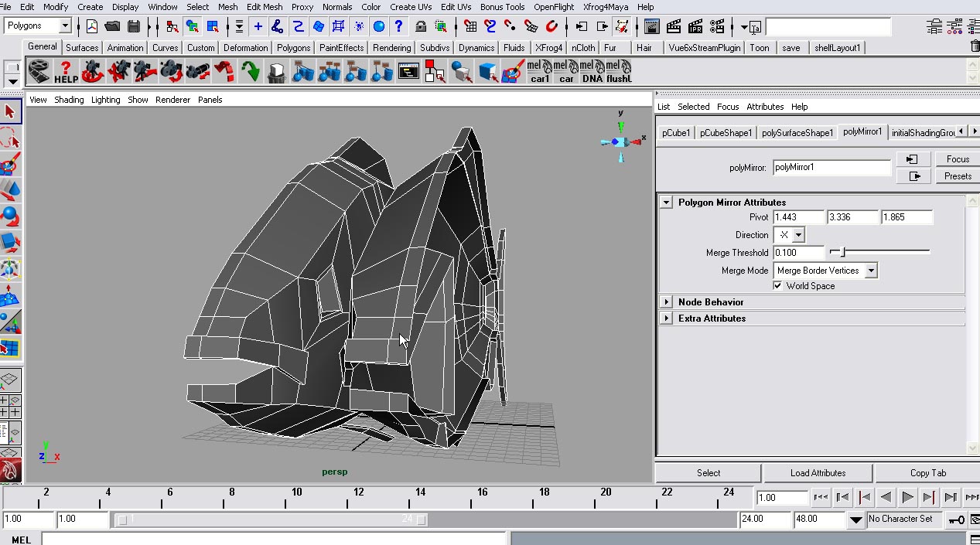Click the Select button
Image resolution: width=980 pixels, height=545 pixels.
(x=709, y=473)
